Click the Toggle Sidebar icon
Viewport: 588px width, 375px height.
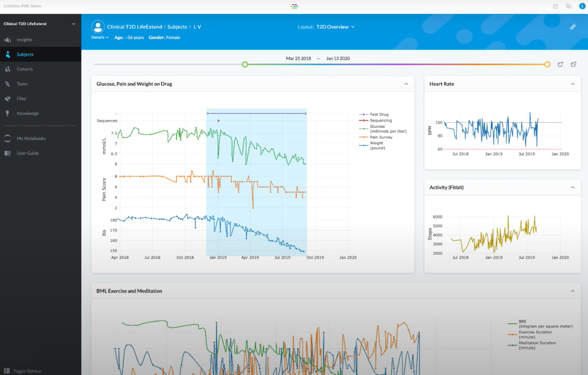click(x=7, y=371)
